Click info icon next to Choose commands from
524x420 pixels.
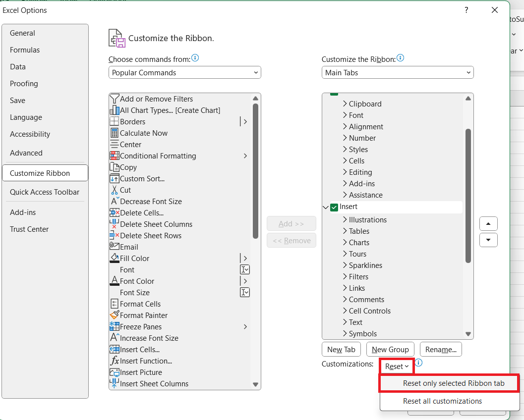click(195, 58)
